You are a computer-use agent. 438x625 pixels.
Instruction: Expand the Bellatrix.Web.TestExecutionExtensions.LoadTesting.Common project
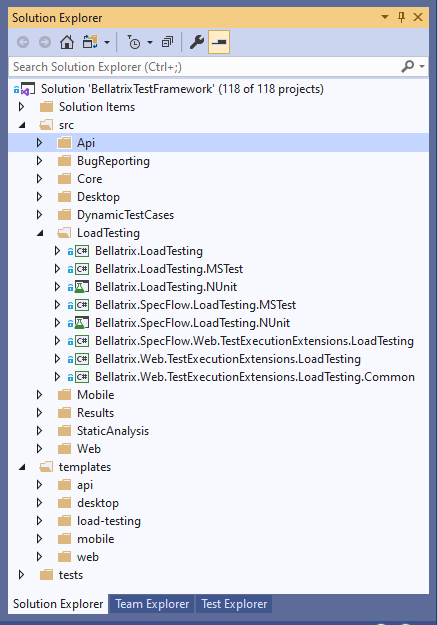[x=57, y=377]
